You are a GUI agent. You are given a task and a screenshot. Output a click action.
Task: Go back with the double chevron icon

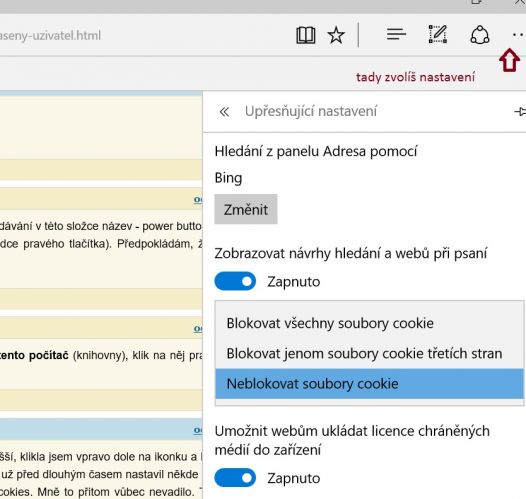point(224,112)
